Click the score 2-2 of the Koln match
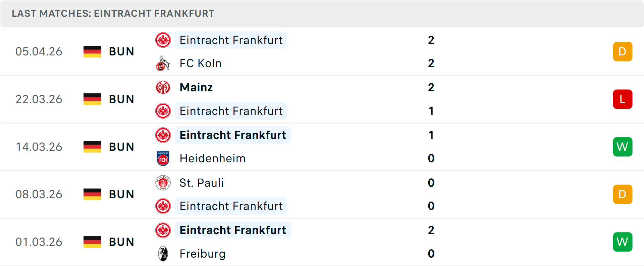 (x=431, y=51)
